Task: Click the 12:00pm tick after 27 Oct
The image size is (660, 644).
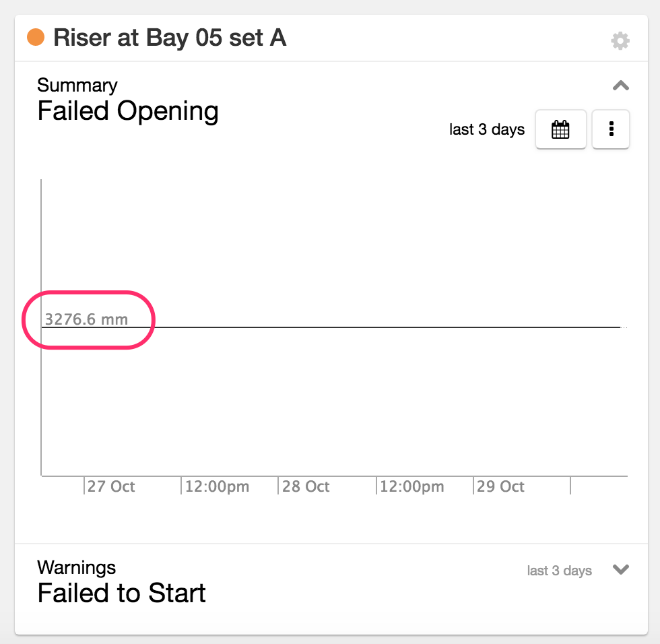Action: (x=216, y=486)
